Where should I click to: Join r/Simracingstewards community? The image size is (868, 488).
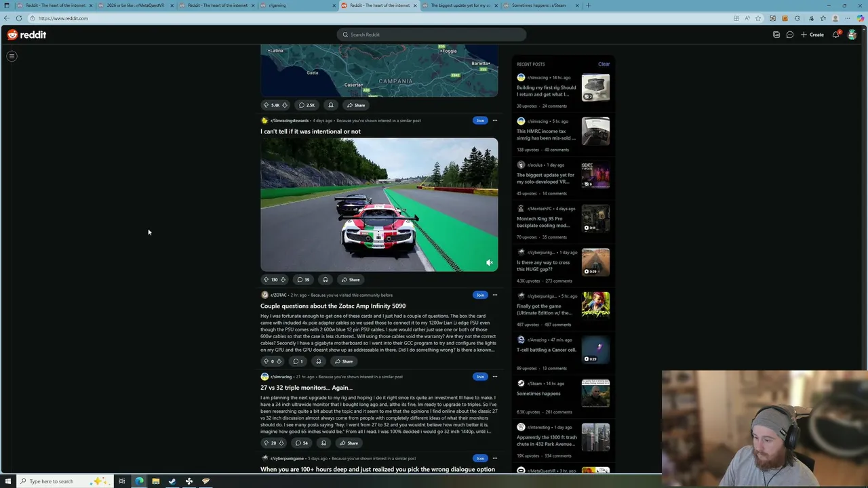tap(480, 121)
